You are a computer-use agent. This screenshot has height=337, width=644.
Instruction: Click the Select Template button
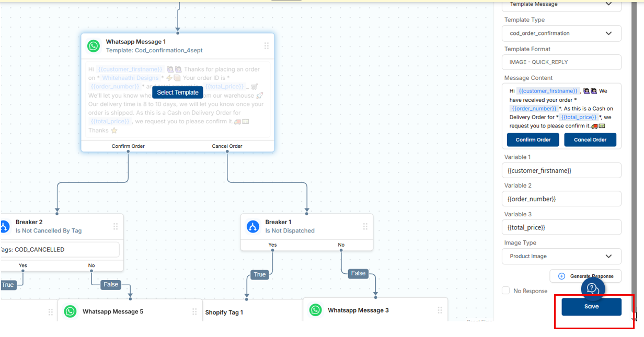tap(178, 92)
